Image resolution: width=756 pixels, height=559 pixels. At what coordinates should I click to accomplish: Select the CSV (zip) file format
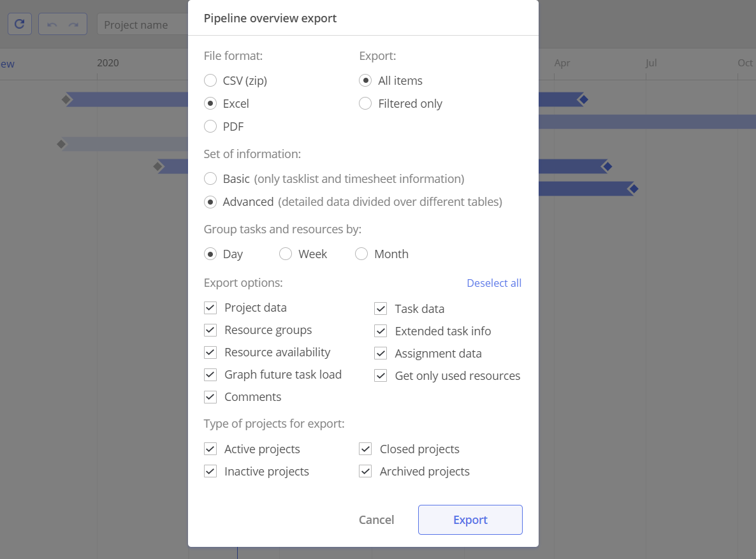[x=210, y=80]
